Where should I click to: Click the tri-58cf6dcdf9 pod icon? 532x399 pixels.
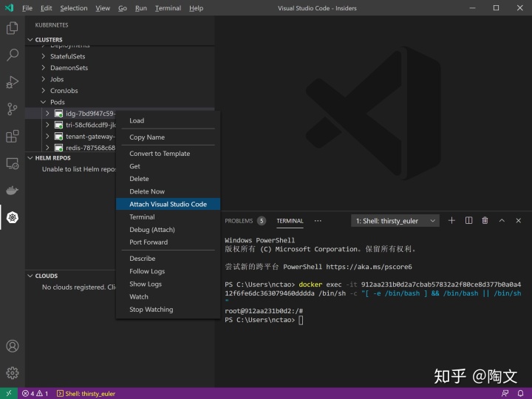click(x=58, y=125)
